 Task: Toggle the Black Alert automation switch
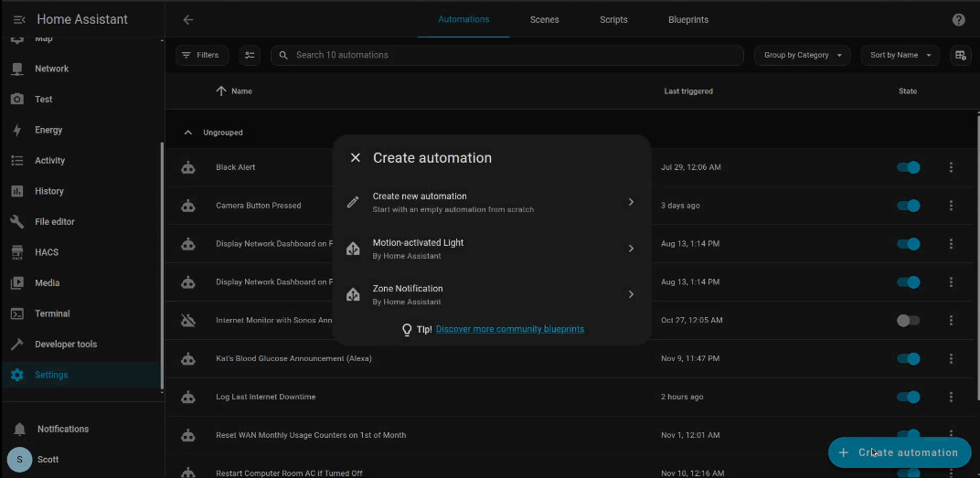click(908, 167)
